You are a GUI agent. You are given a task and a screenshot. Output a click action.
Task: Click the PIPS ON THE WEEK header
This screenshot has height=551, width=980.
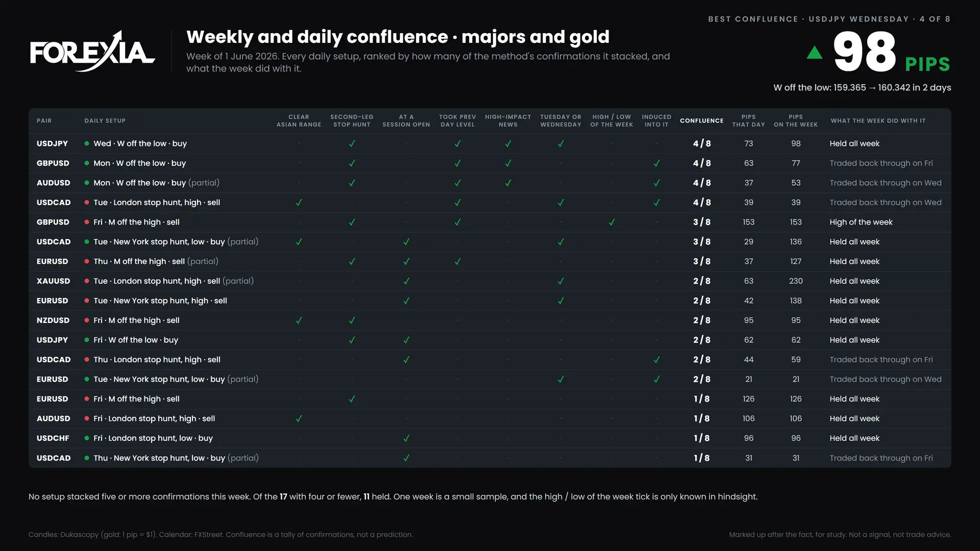795,121
